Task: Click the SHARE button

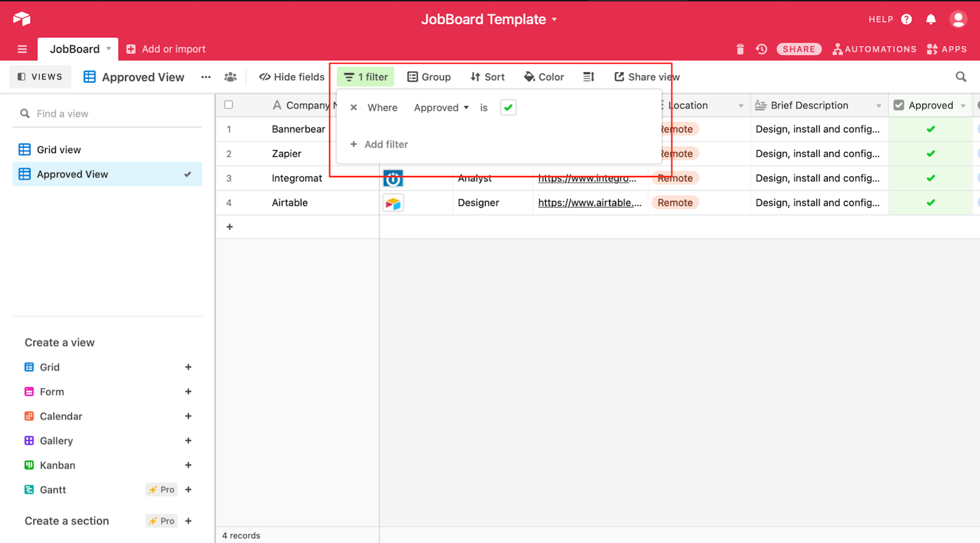Action: click(x=799, y=49)
